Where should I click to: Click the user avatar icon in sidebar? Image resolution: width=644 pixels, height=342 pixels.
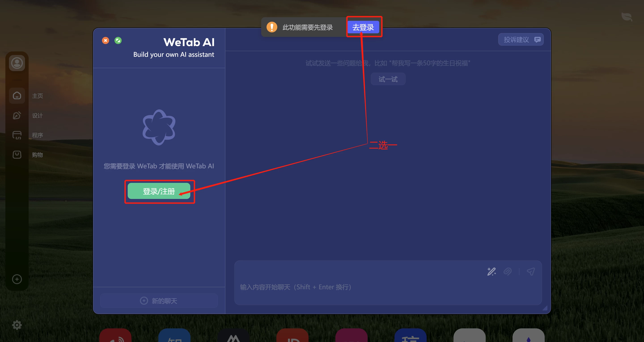[x=17, y=63]
